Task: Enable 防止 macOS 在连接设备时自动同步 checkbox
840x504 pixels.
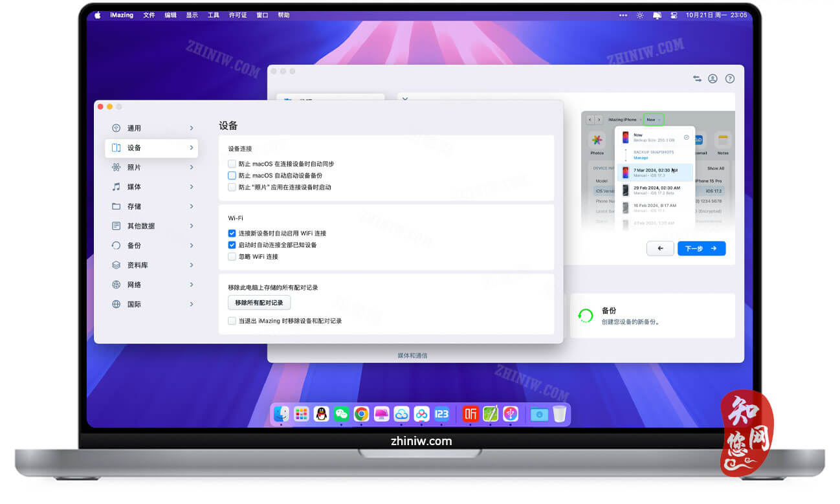Action: coord(232,164)
